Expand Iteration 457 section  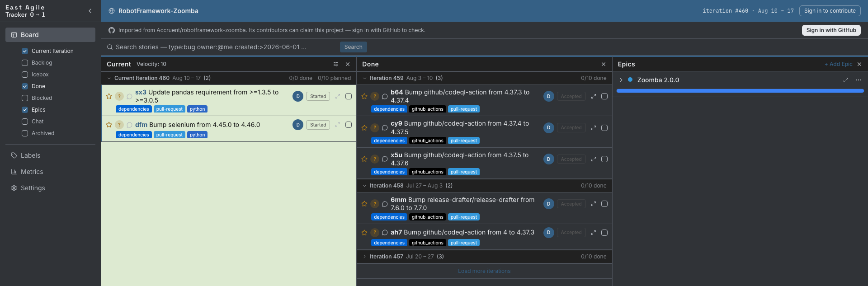364,257
